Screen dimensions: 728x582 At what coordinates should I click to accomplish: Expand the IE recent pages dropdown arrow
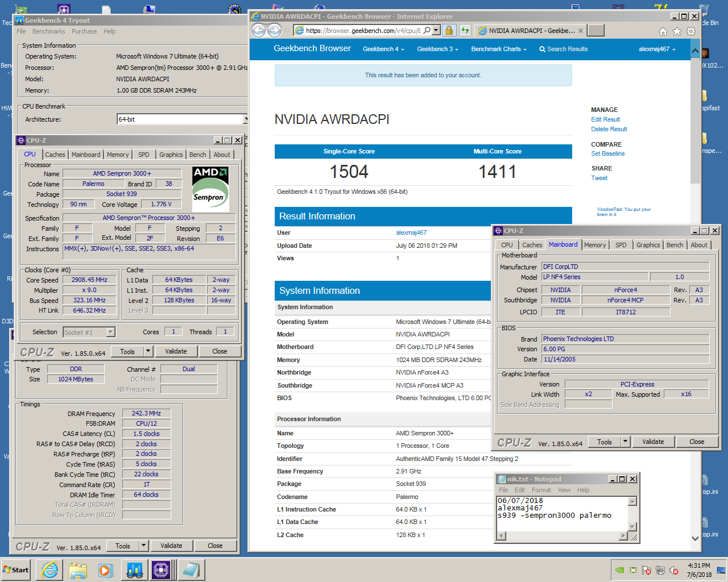(287, 31)
